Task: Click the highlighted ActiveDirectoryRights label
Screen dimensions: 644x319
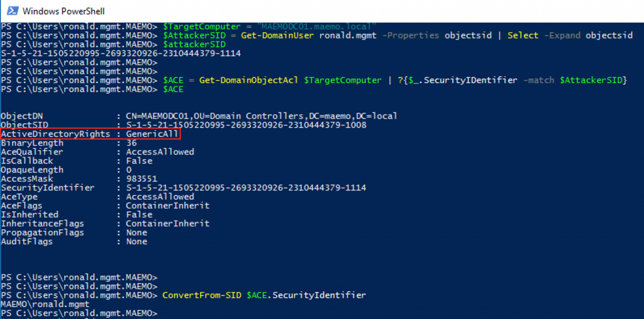Action: (56, 134)
